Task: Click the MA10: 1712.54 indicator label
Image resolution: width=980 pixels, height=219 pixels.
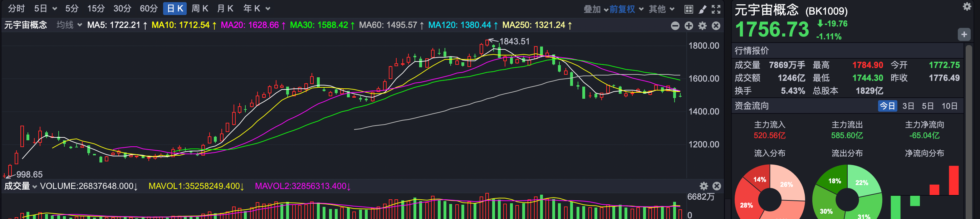Action: tap(184, 25)
